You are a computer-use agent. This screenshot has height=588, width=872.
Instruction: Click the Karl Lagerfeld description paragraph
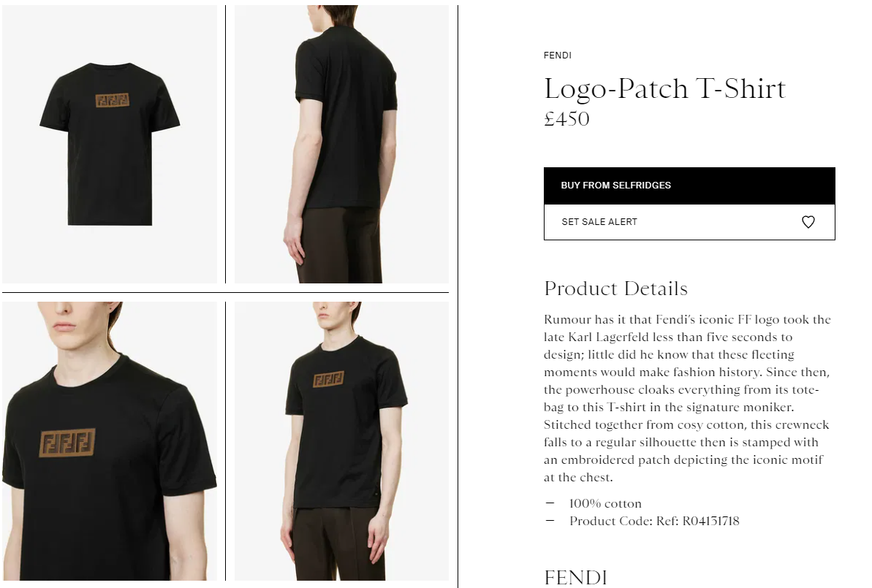tap(687, 398)
